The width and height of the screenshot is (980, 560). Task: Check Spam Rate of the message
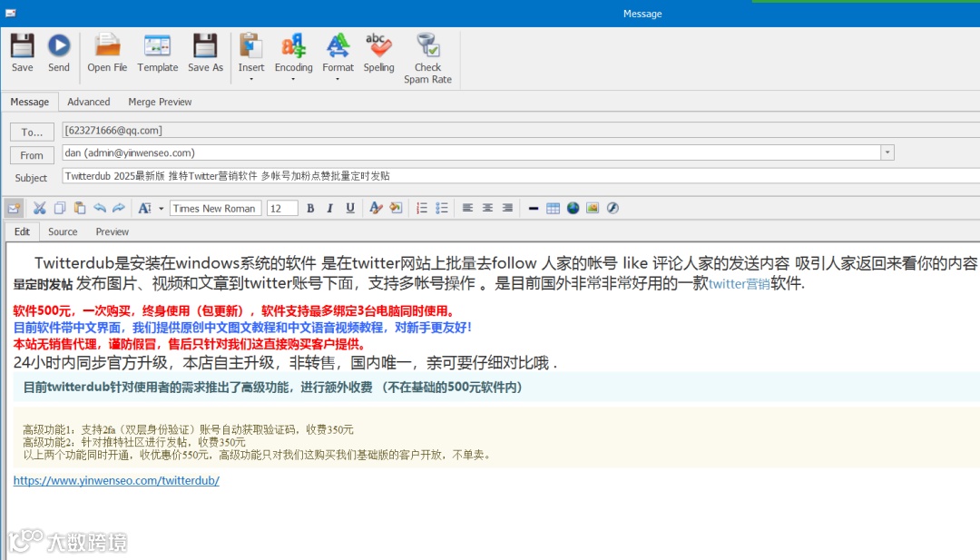(427, 59)
